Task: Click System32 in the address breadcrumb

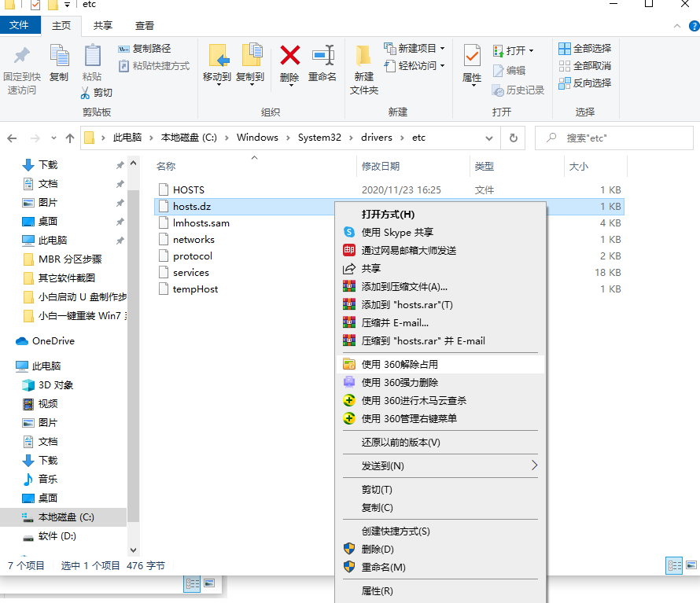Action: pyautogui.click(x=319, y=138)
